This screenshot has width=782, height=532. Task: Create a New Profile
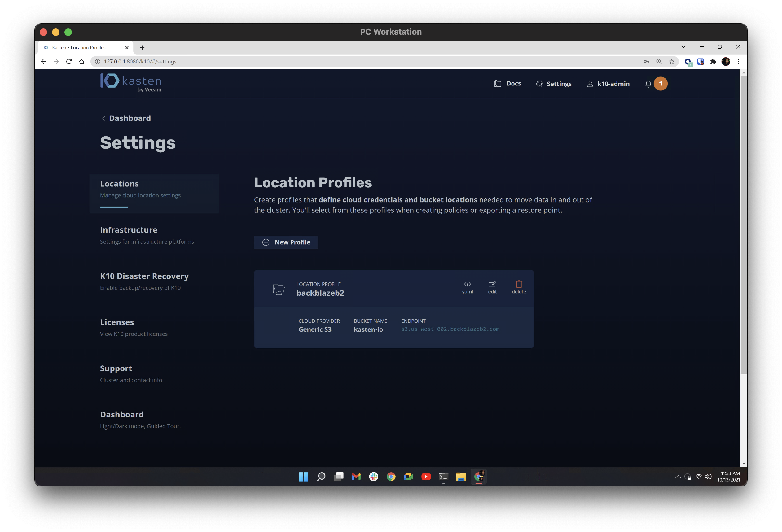pos(286,242)
